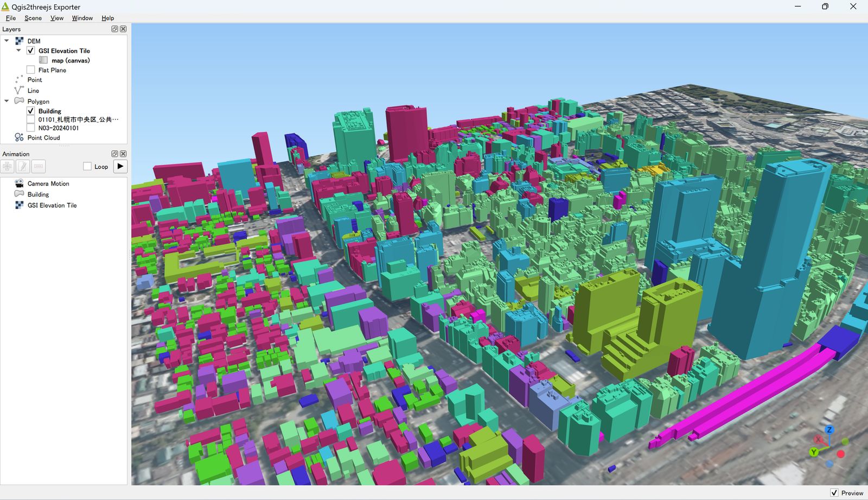Uncheck the GSI Elevation Tile layer

click(31, 50)
